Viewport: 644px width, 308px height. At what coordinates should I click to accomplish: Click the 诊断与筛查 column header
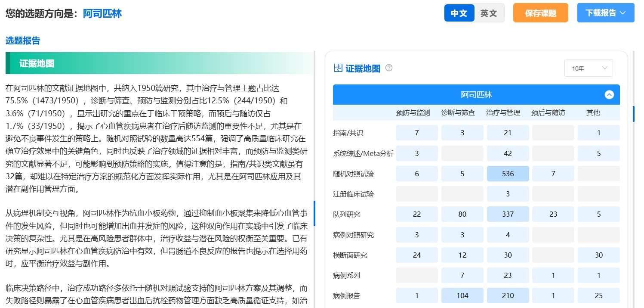pyautogui.click(x=458, y=113)
